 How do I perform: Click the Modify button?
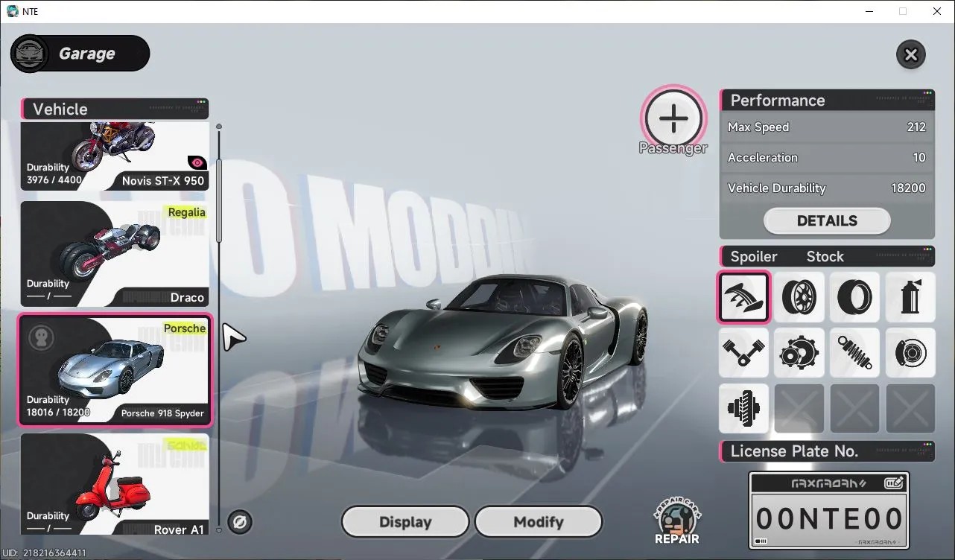[539, 522]
